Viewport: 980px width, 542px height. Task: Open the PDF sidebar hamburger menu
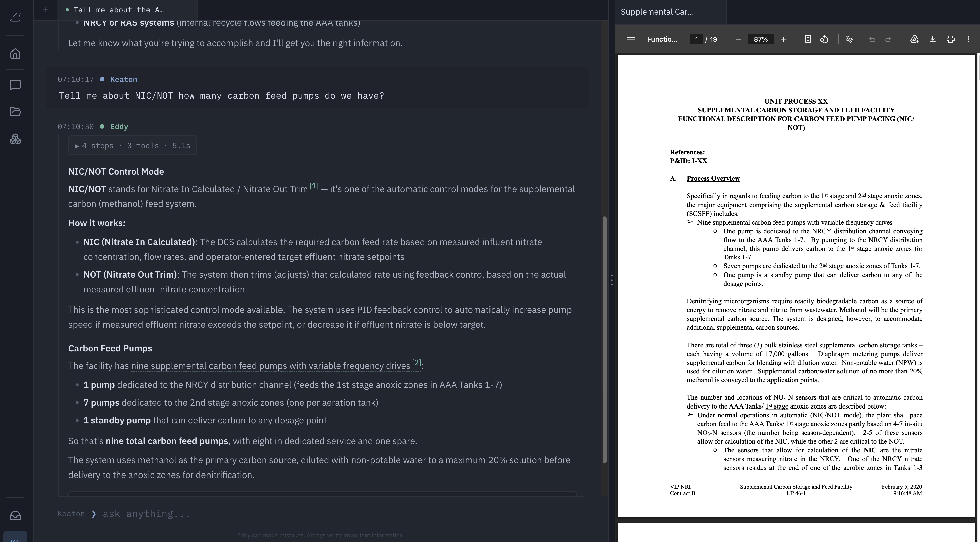[631, 39]
